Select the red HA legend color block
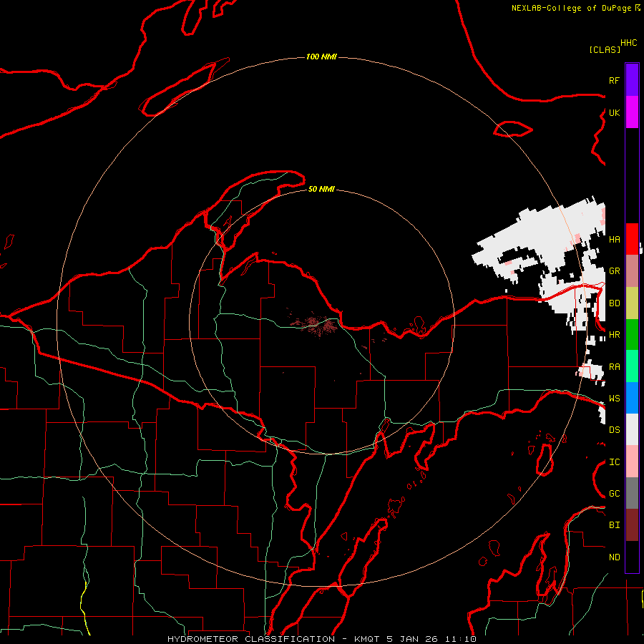 point(632,239)
